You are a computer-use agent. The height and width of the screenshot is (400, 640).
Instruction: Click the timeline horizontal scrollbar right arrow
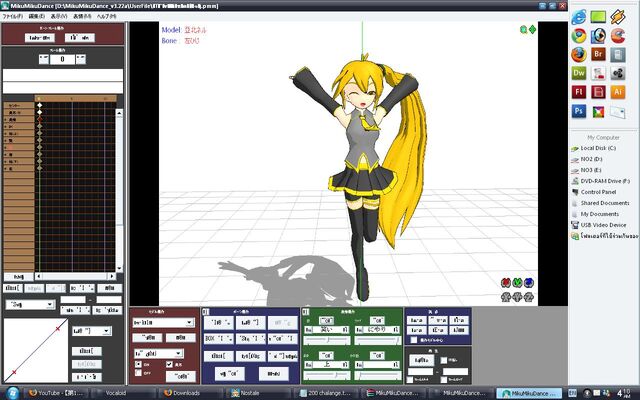[111, 276]
